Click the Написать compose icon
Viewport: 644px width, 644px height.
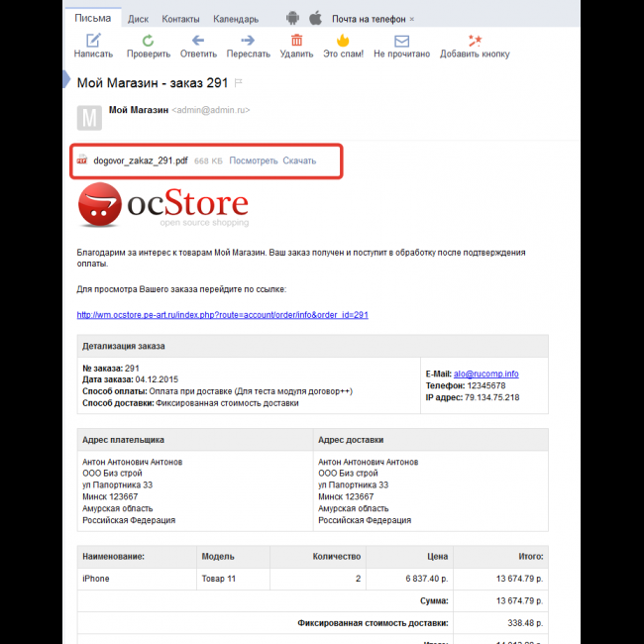pyautogui.click(x=93, y=41)
